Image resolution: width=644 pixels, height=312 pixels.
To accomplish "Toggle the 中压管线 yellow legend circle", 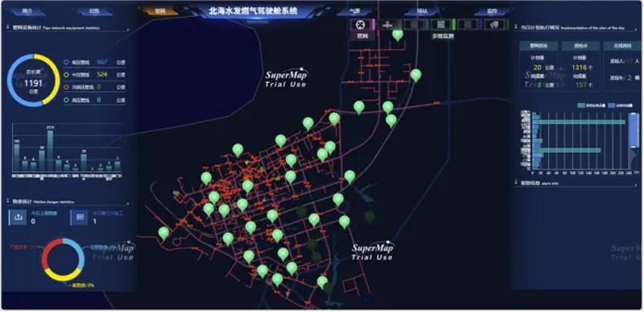I will (x=66, y=75).
